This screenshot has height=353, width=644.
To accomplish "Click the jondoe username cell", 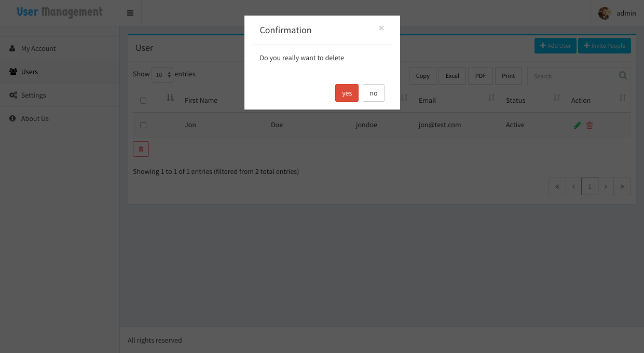I will click(x=366, y=125).
